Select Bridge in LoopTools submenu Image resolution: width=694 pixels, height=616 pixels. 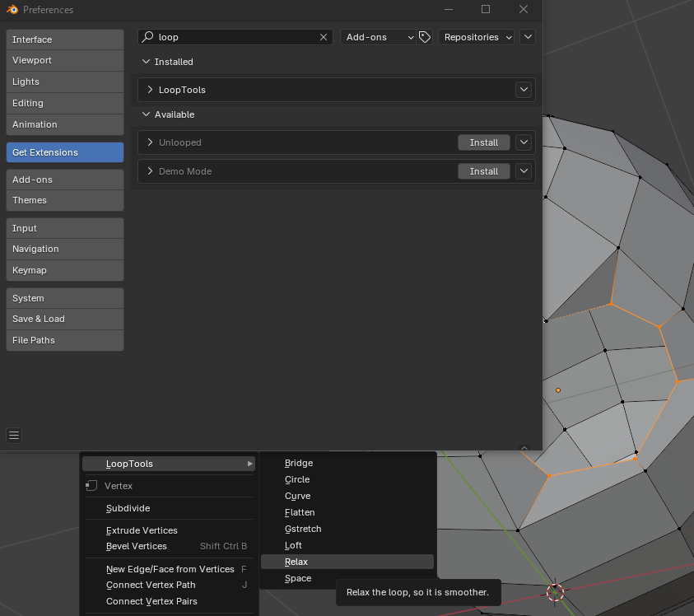347,463
